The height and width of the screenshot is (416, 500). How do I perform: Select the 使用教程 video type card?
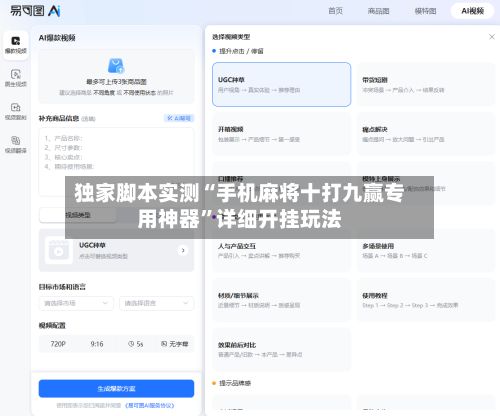point(426,300)
